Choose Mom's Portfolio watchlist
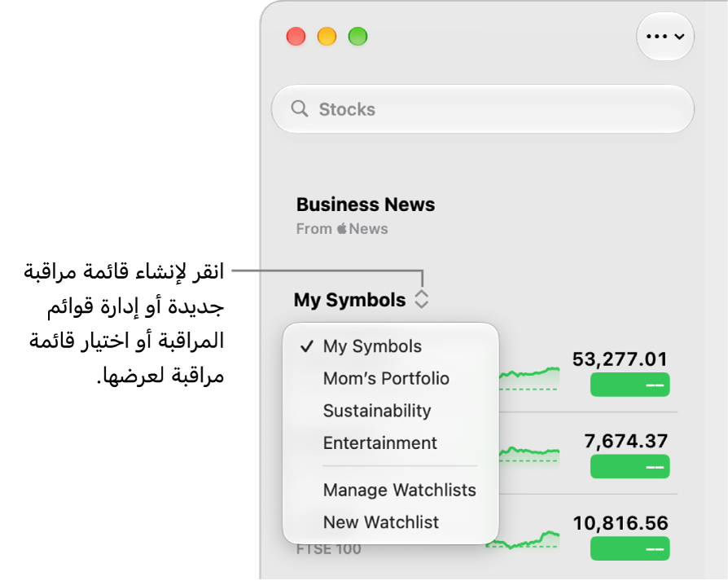Image resolution: width=728 pixels, height=581 pixels. [x=386, y=379]
